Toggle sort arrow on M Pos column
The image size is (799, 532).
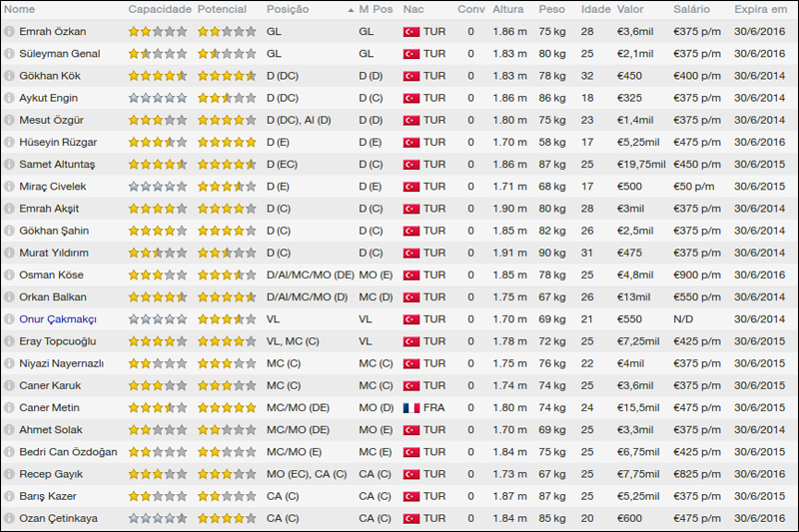click(351, 9)
